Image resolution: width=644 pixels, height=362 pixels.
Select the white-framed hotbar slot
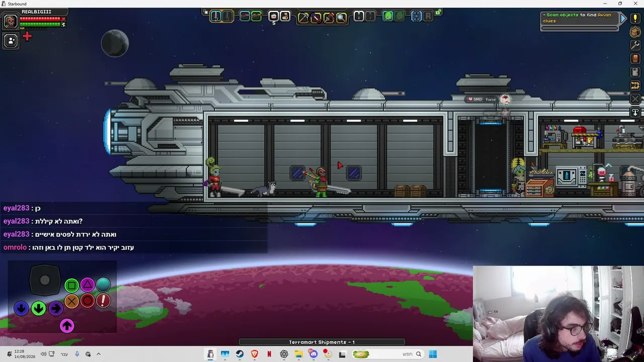[359, 17]
